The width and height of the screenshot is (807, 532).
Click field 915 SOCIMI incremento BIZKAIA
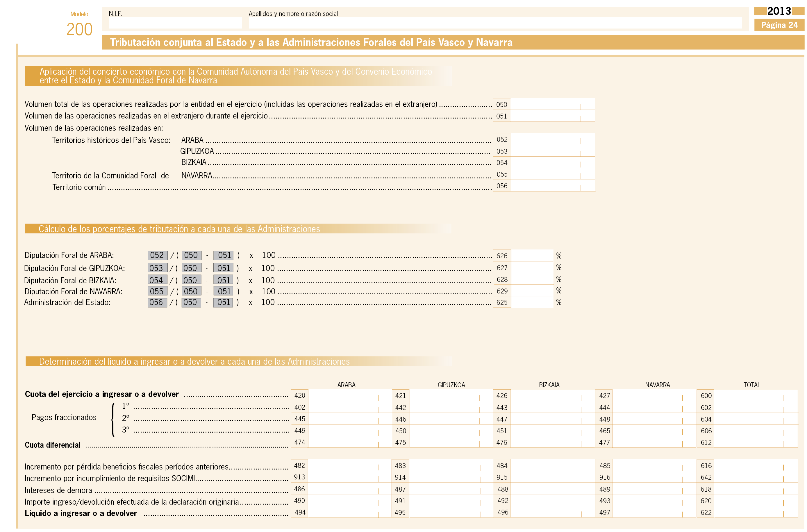(552, 477)
